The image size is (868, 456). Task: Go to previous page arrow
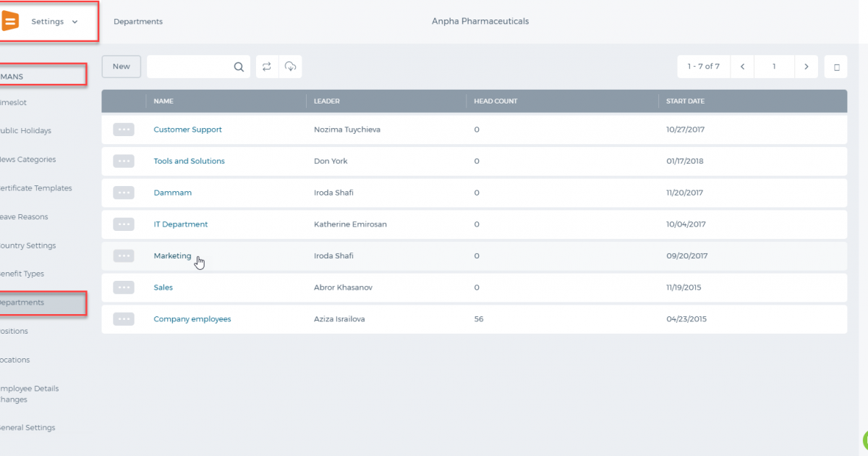coord(742,67)
